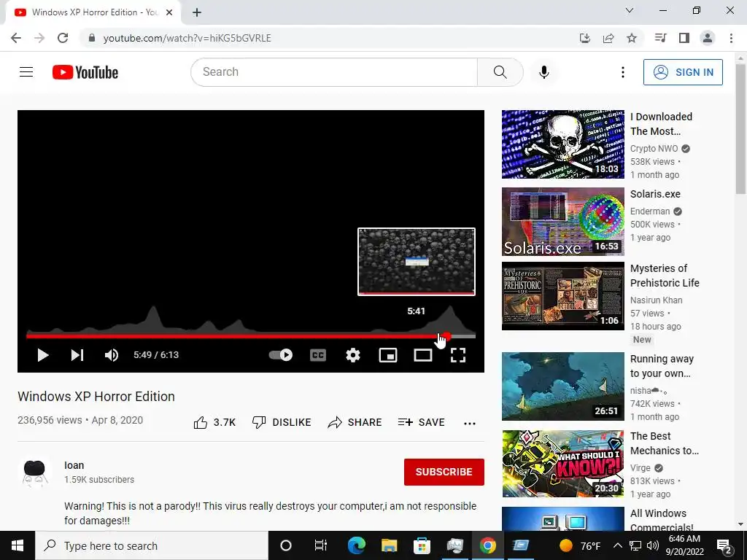
Task: Focus the YouTube search field
Action: (x=334, y=72)
